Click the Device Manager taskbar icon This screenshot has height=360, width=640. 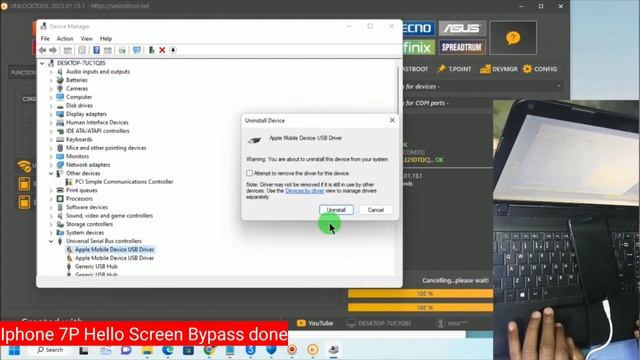point(333,350)
